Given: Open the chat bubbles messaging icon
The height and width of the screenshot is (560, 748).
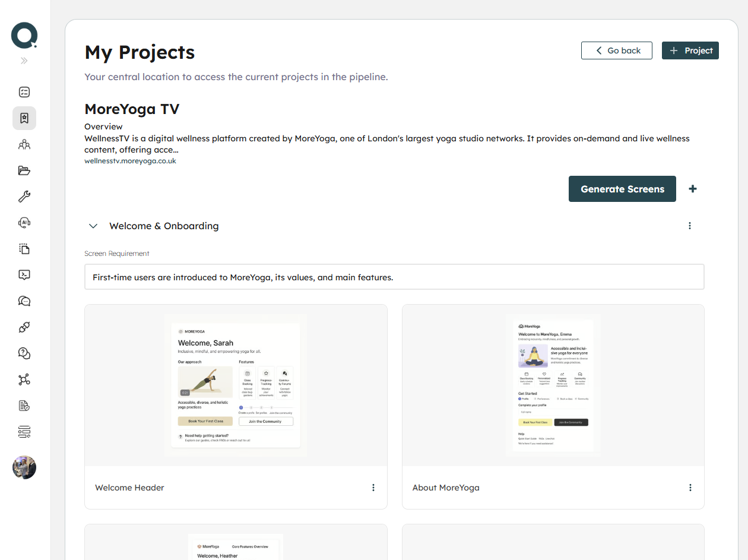Looking at the screenshot, I should pos(24,300).
